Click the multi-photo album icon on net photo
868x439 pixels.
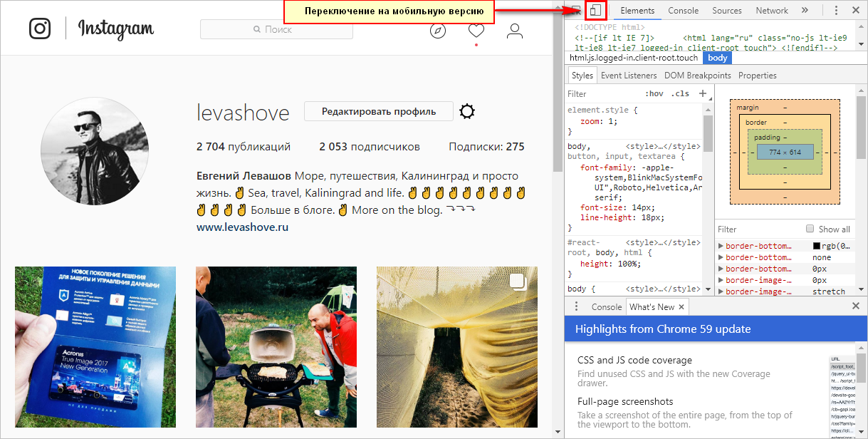point(518,281)
